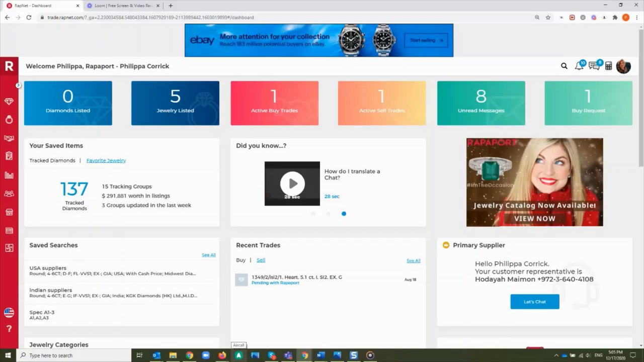Open the news page icon in the sidebar
644x362 pixels.
(x=9, y=230)
